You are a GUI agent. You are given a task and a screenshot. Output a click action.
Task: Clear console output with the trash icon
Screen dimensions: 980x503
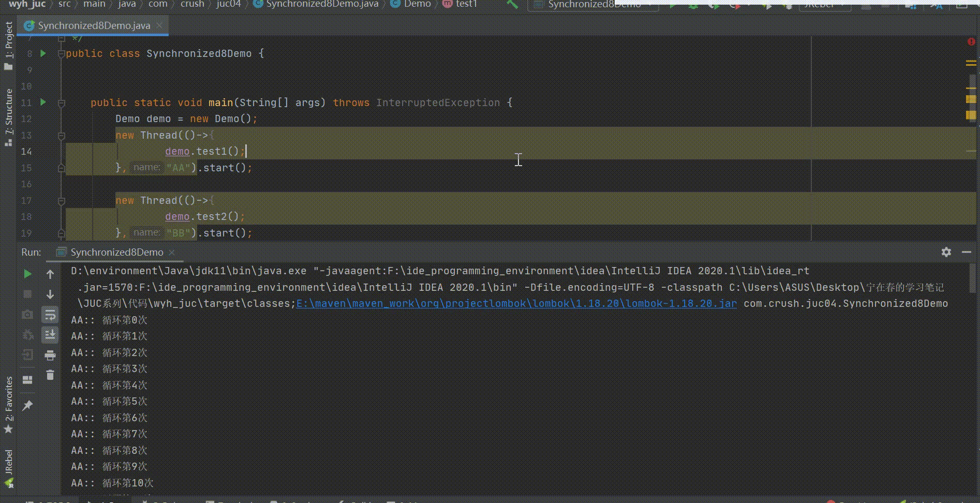pos(50,375)
